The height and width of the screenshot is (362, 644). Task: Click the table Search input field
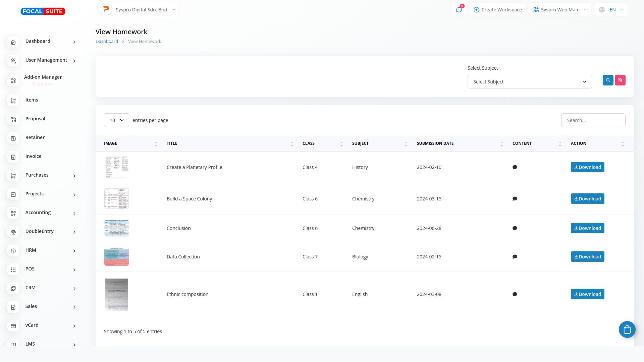593,120
